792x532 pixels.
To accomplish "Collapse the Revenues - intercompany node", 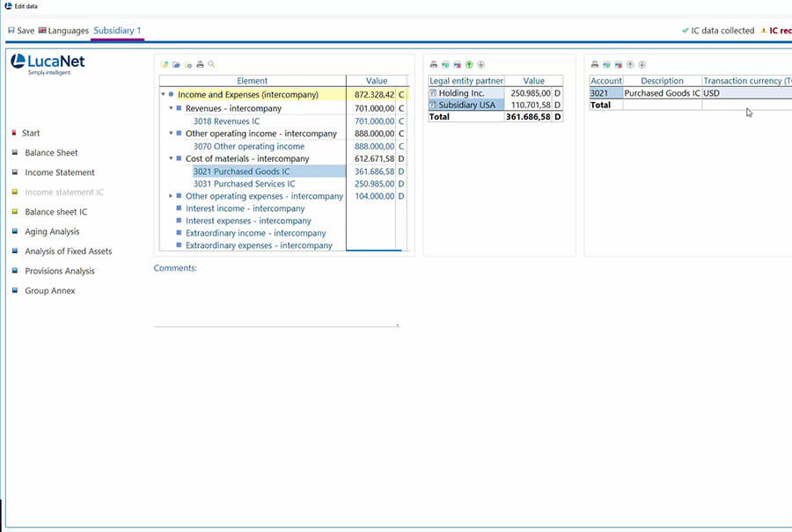I will 171,108.
